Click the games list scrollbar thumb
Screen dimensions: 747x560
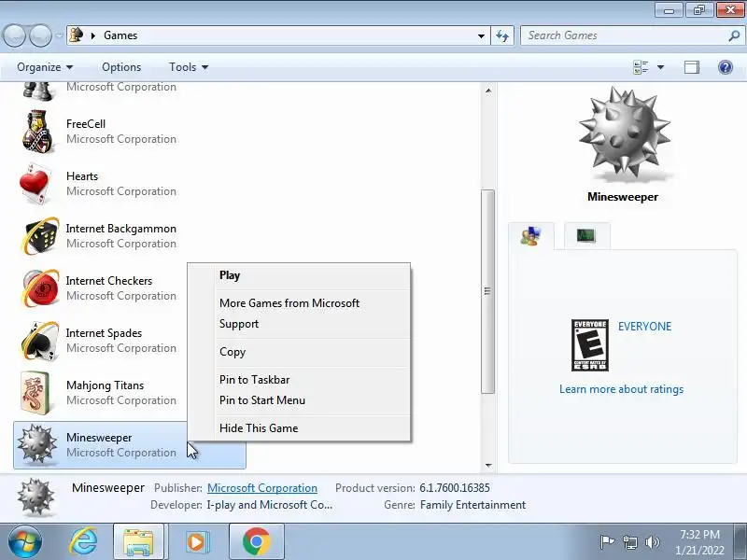point(487,291)
